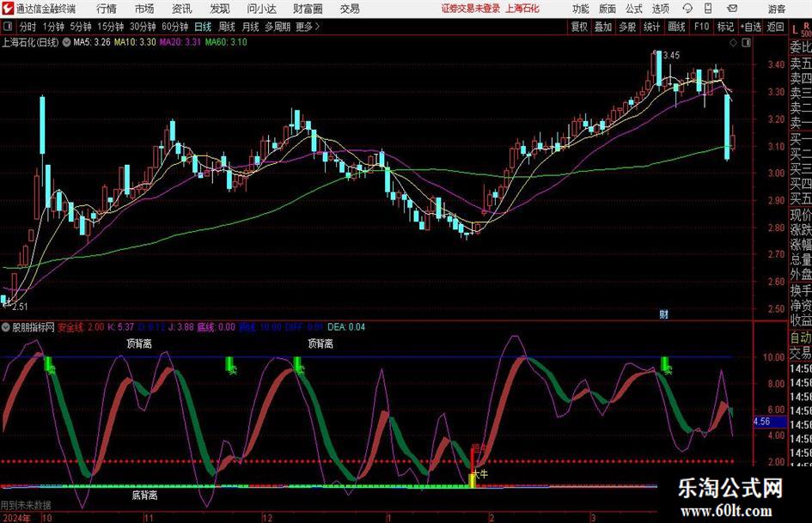Open the 公式 menu
This screenshot has width=812, height=523.
634,9
